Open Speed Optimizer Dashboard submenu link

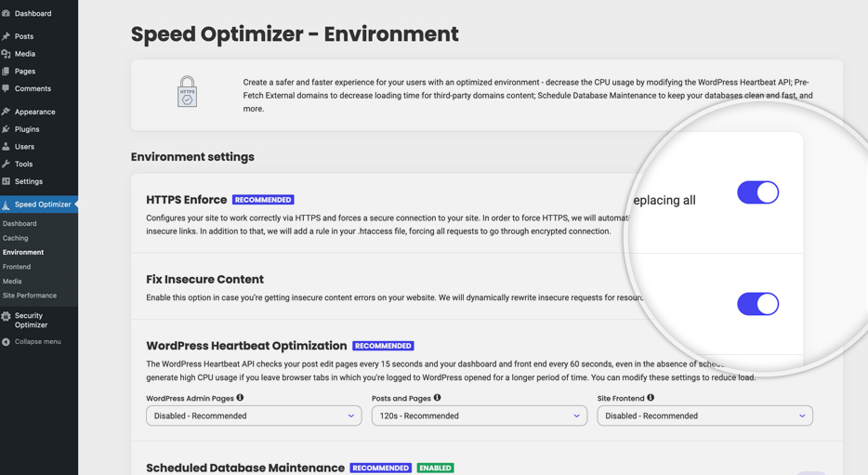(20, 224)
